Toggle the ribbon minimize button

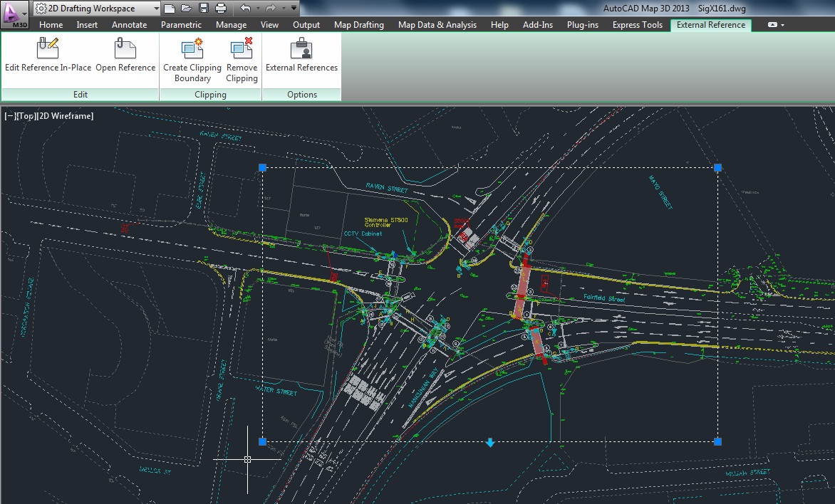pos(773,24)
